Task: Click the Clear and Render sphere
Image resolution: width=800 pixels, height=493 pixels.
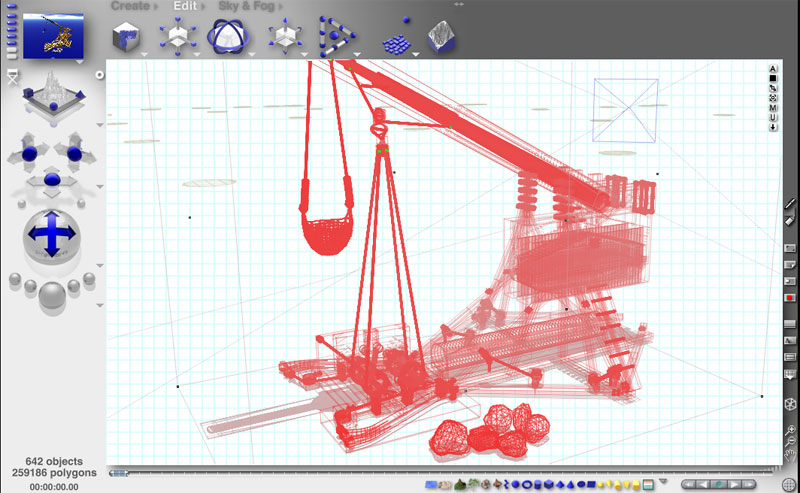Action: [89, 279]
